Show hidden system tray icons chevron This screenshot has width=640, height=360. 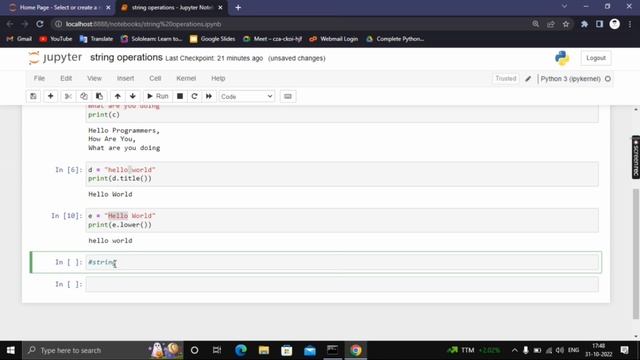[x=514, y=350]
